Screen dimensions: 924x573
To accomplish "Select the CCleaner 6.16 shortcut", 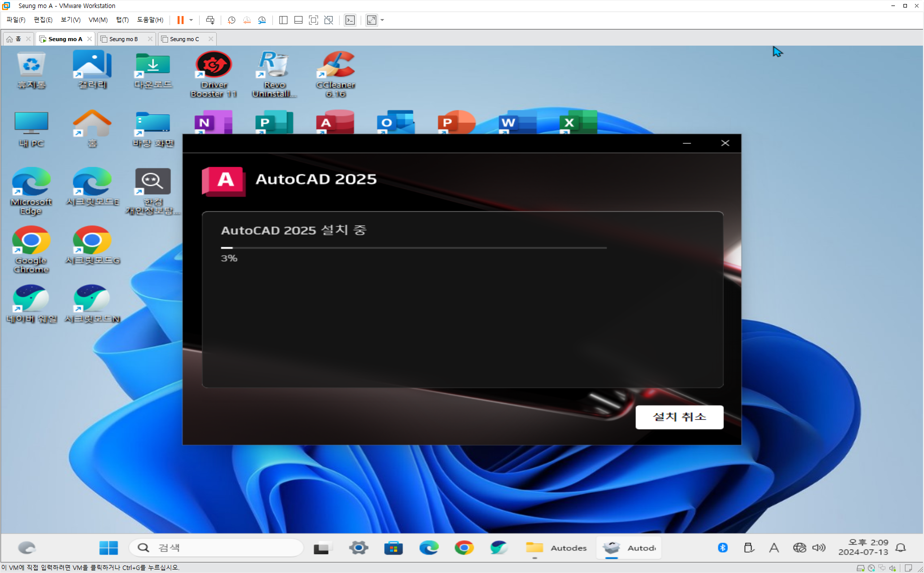I will click(336, 74).
